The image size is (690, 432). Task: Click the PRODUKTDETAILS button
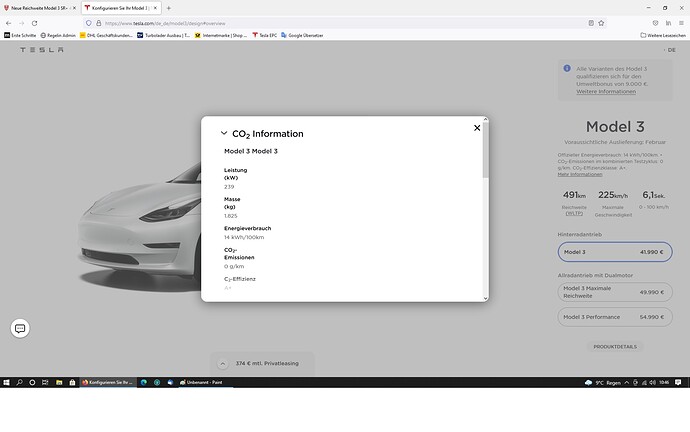click(615, 347)
